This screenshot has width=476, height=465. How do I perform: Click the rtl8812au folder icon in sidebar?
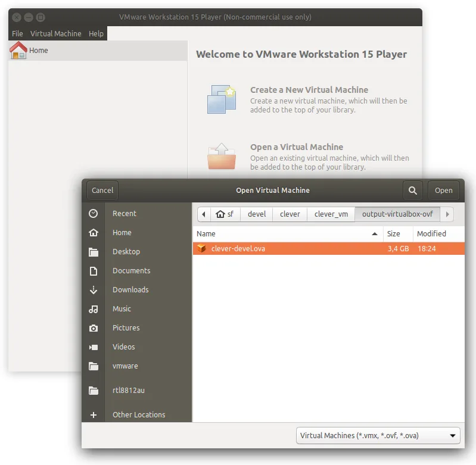click(94, 391)
